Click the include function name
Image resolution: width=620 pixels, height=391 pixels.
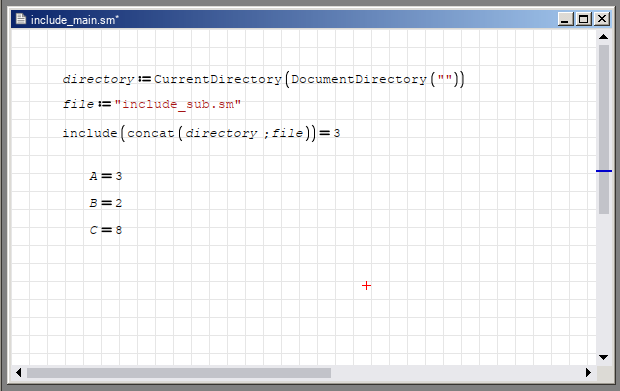[90, 133]
